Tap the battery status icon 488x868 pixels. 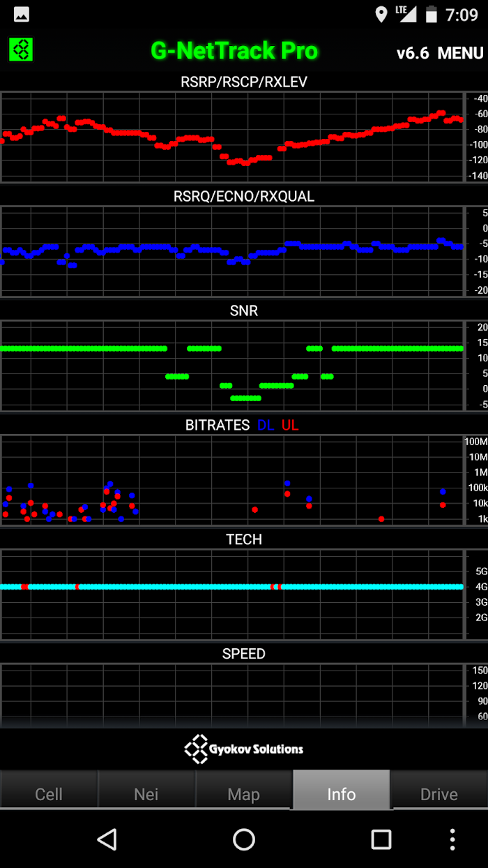[432, 14]
